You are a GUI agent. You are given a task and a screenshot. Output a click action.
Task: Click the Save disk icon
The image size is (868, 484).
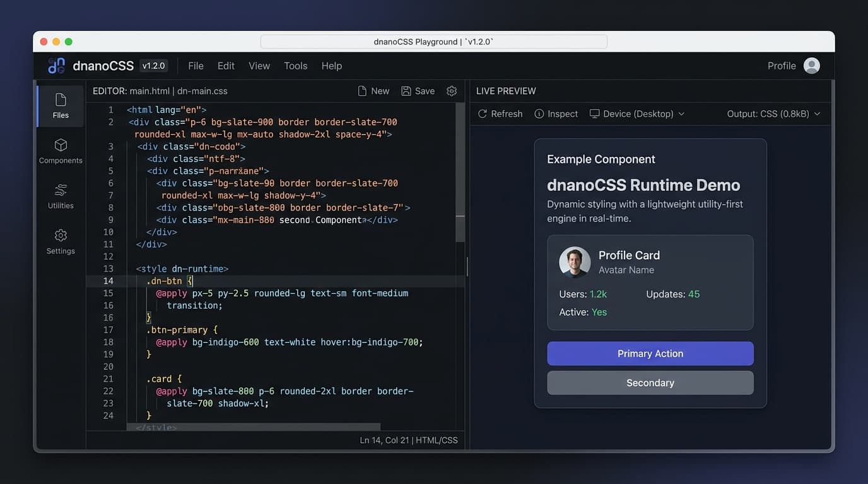coord(406,91)
